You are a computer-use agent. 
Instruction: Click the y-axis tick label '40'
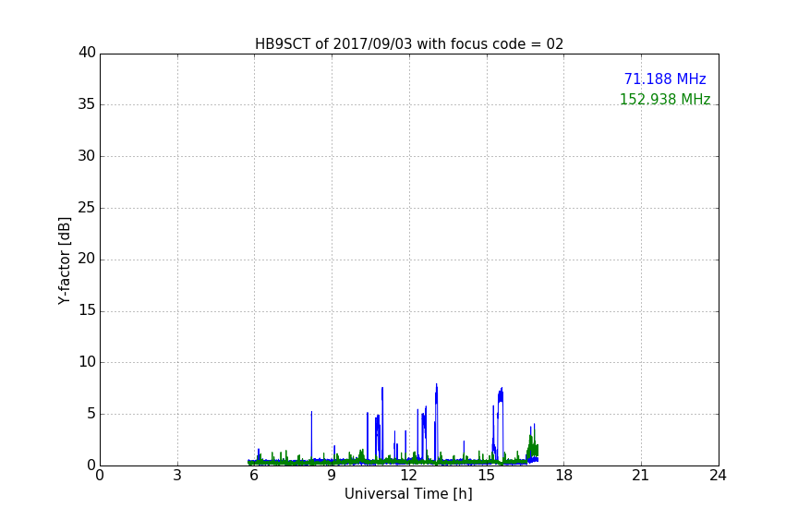pos(87,53)
